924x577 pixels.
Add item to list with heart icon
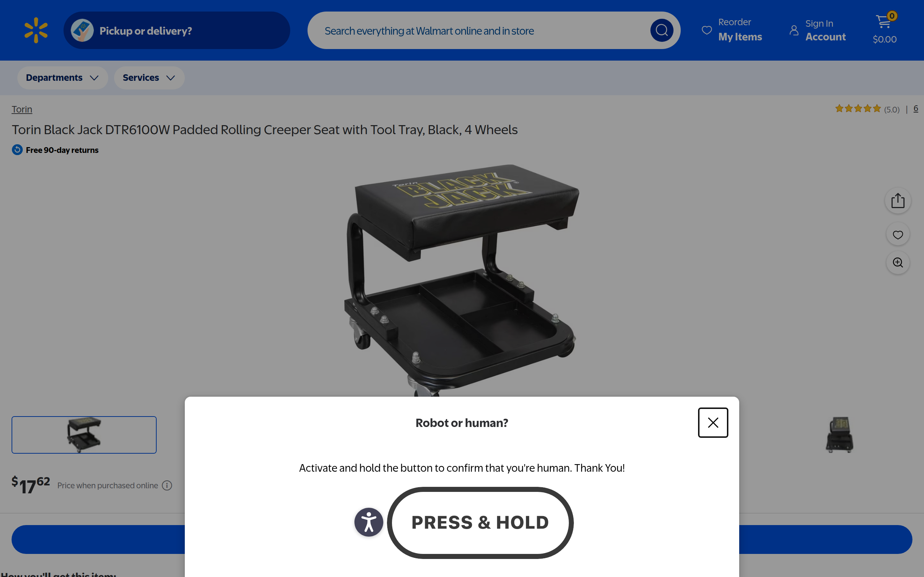coord(898,234)
